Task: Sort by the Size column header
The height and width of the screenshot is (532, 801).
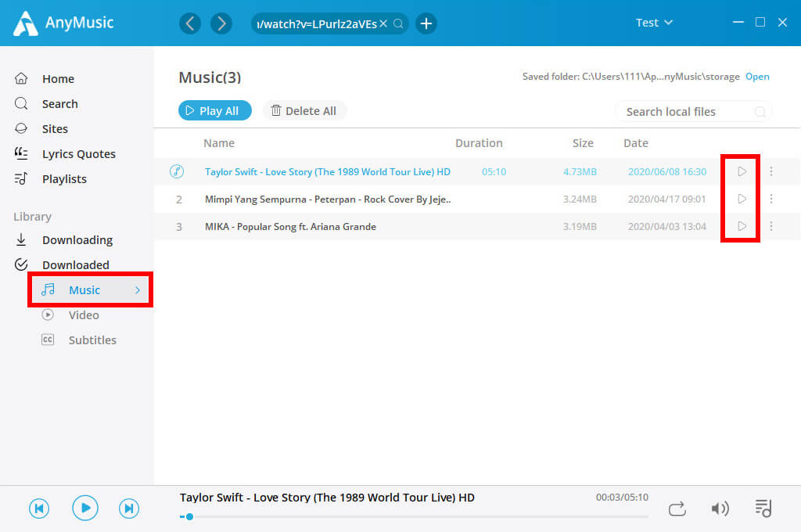Action: pyautogui.click(x=583, y=143)
